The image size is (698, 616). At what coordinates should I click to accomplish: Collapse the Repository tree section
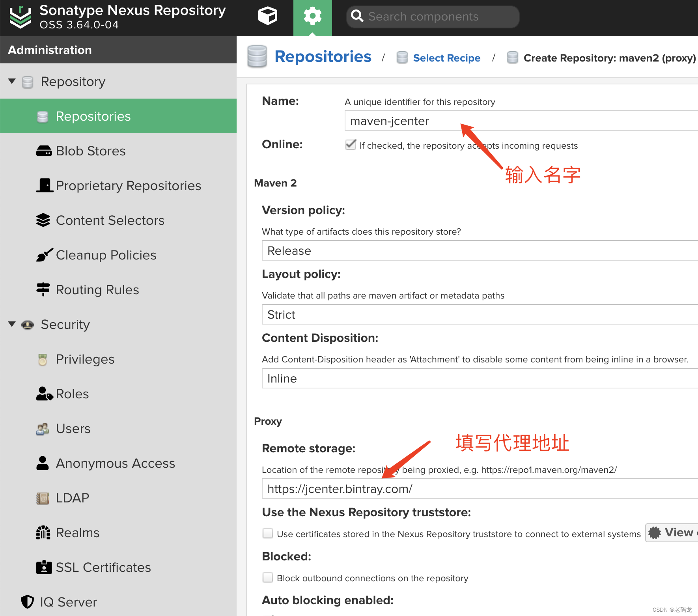[x=12, y=81]
